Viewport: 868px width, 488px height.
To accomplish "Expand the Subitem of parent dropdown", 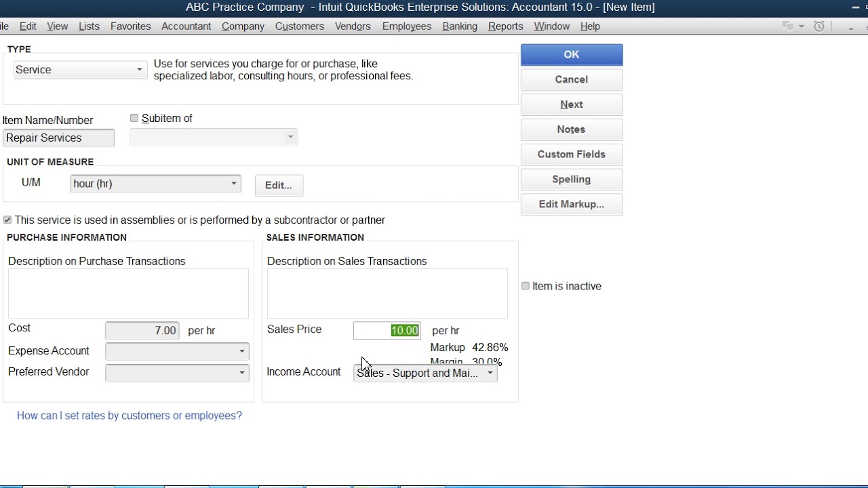I will [214, 137].
